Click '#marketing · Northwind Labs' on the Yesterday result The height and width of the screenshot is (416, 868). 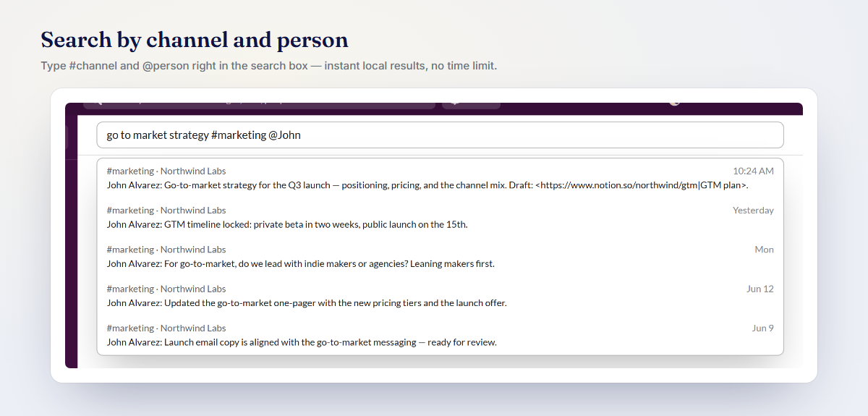tap(166, 211)
